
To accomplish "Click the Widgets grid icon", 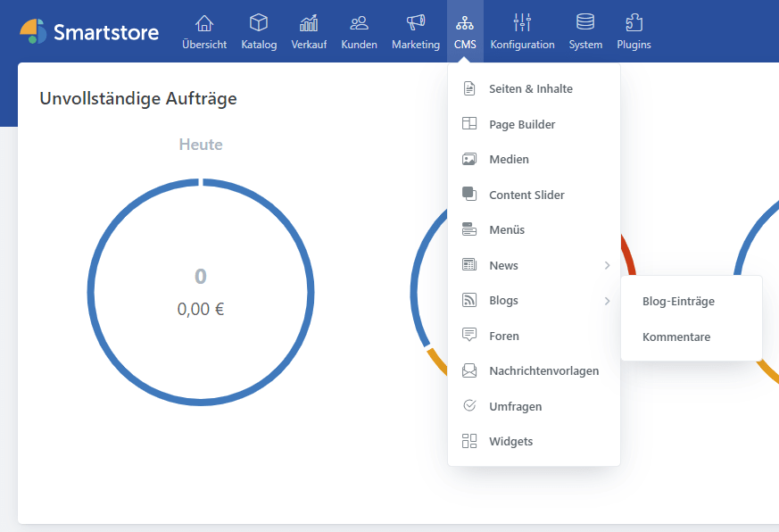I will click(x=469, y=441).
